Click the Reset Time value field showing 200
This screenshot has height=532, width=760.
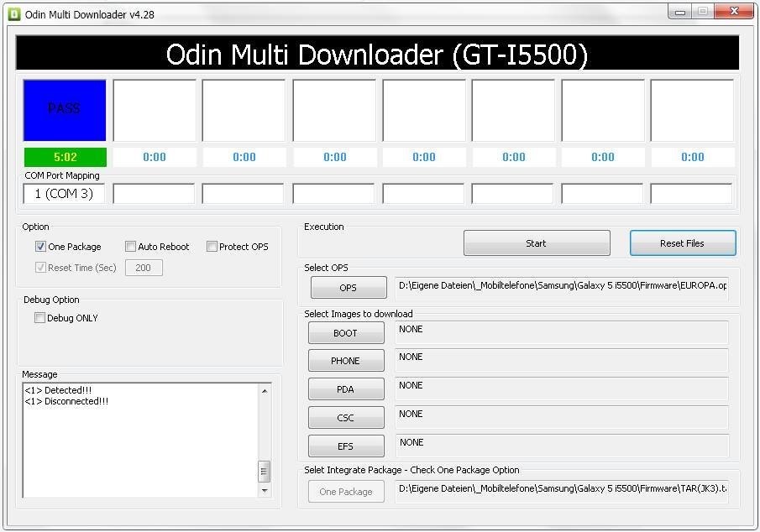[144, 268]
